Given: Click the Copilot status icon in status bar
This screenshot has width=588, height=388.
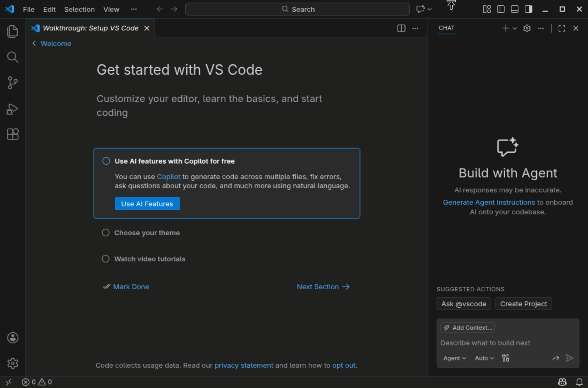Looking at the screenshot, I should coord(562,382).
